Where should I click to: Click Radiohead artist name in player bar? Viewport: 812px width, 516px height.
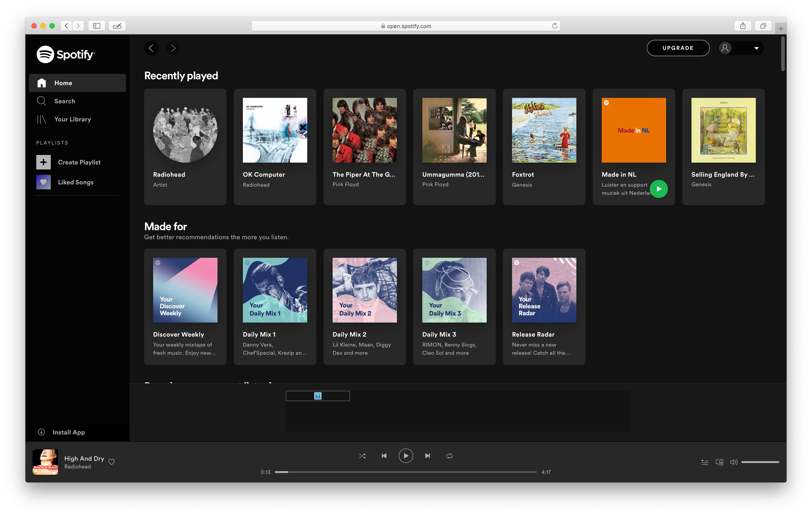[77, 467]
